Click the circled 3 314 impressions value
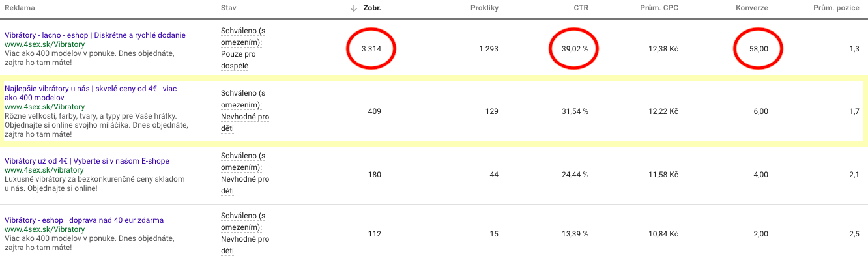The image size is (868, 256). click(371, 49)
